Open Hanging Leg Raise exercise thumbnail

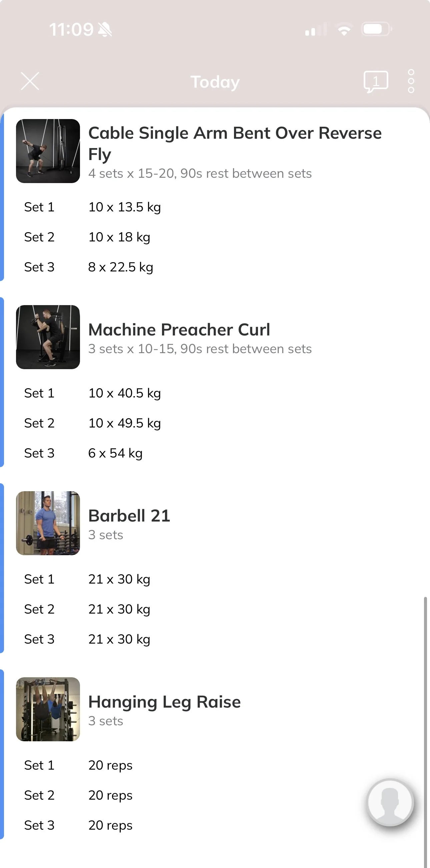pyautogui.click(x=48, y=709)
